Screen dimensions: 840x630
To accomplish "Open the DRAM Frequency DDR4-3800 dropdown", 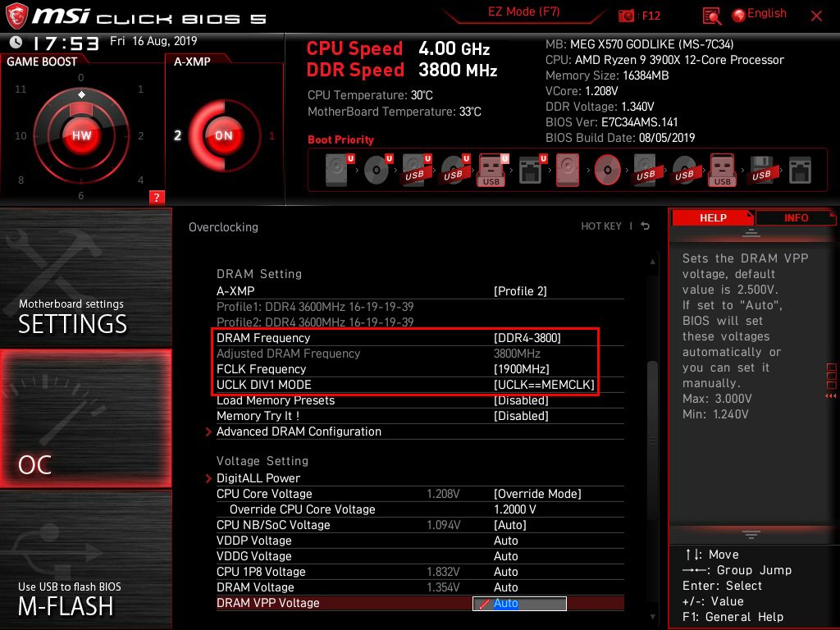I will tap(527, 338).
